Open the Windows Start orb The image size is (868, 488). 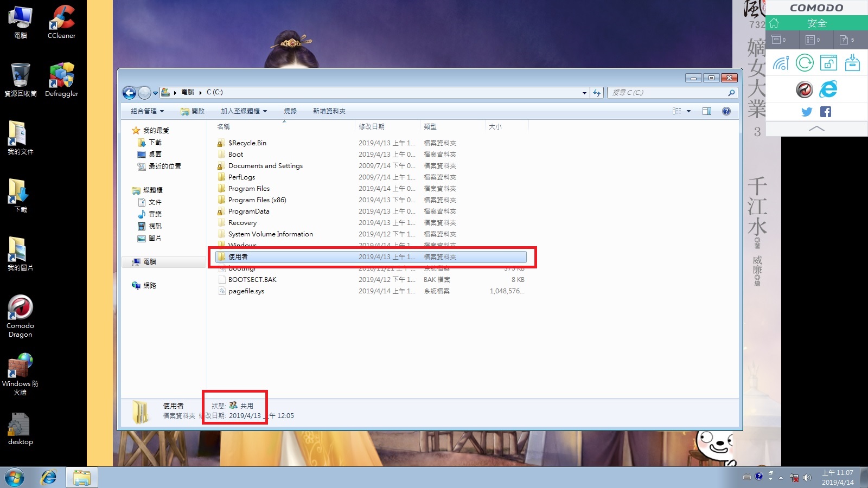[15, 478]
